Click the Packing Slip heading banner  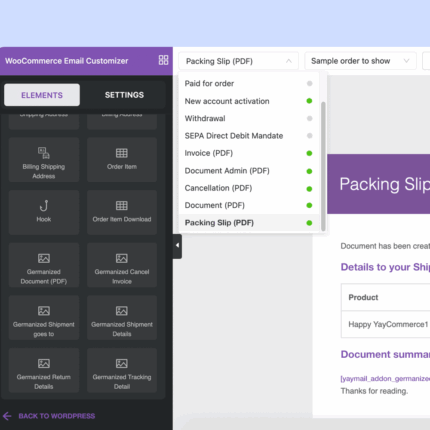click(379, 184)
